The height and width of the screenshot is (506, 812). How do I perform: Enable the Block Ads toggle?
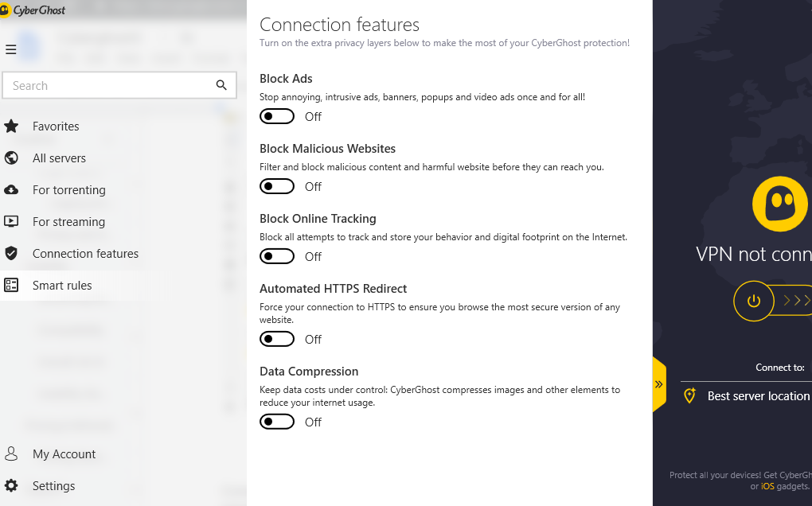coord(277,116)
